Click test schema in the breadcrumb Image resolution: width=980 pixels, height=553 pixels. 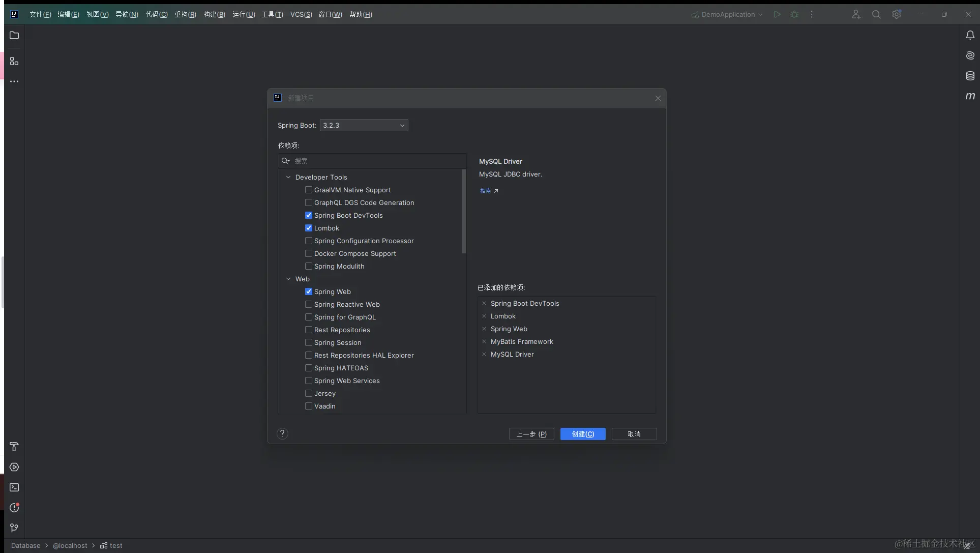pos(111,545)
